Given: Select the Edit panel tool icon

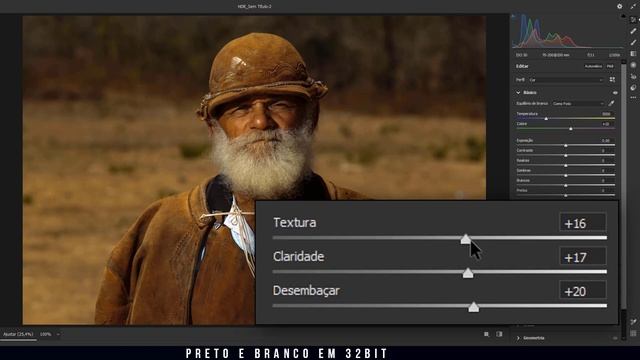Looking at the screenshot, I should [x=633, y=20].
